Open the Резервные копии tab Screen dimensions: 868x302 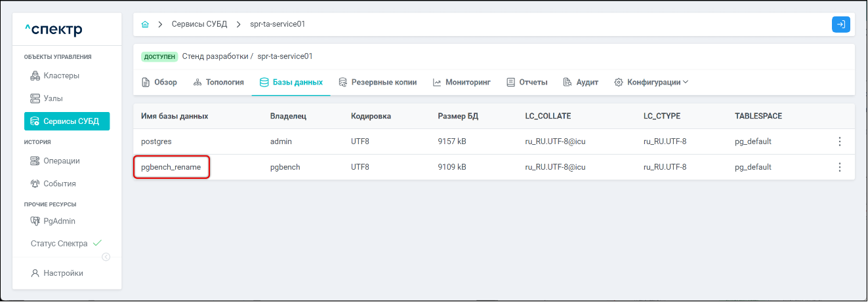pos(377,83)
